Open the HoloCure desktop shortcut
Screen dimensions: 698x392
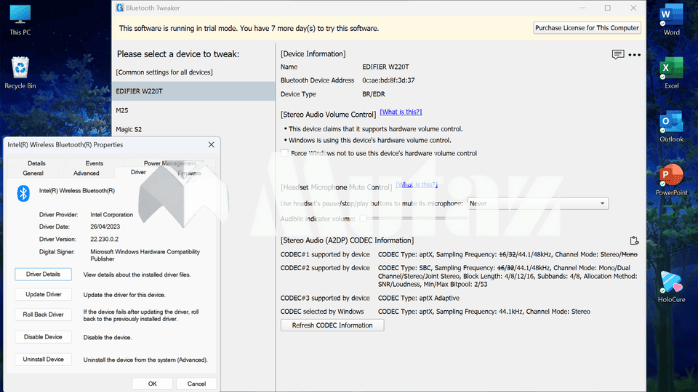point(671,286)
